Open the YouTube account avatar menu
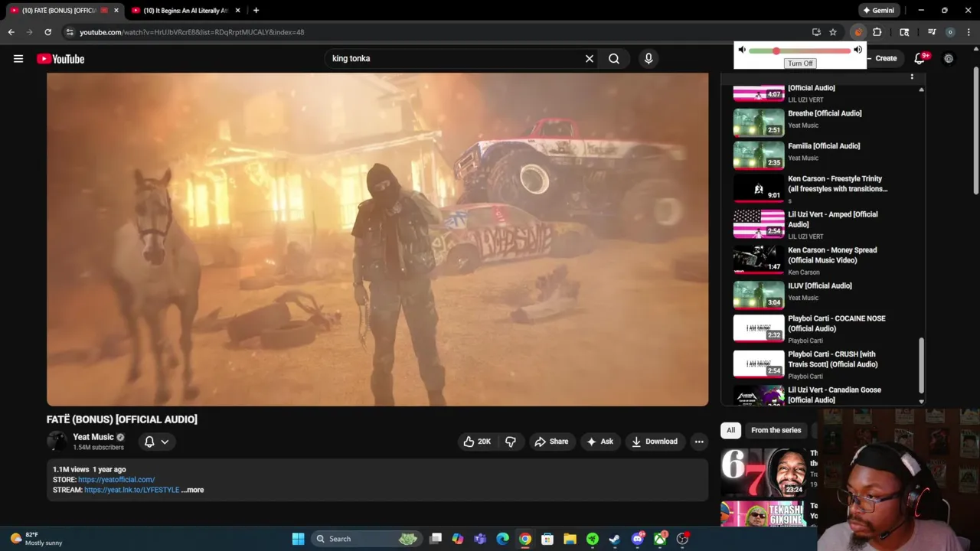The height and width of the screenshot is (551, 980). pos(949,58)
